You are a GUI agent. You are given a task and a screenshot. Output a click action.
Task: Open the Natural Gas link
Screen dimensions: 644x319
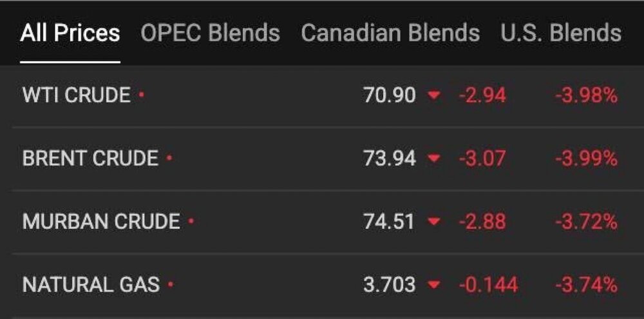coord(91,284)
